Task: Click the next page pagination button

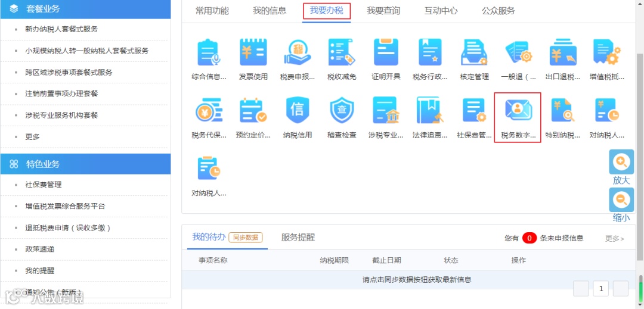Action: click(x=621, y=289)
